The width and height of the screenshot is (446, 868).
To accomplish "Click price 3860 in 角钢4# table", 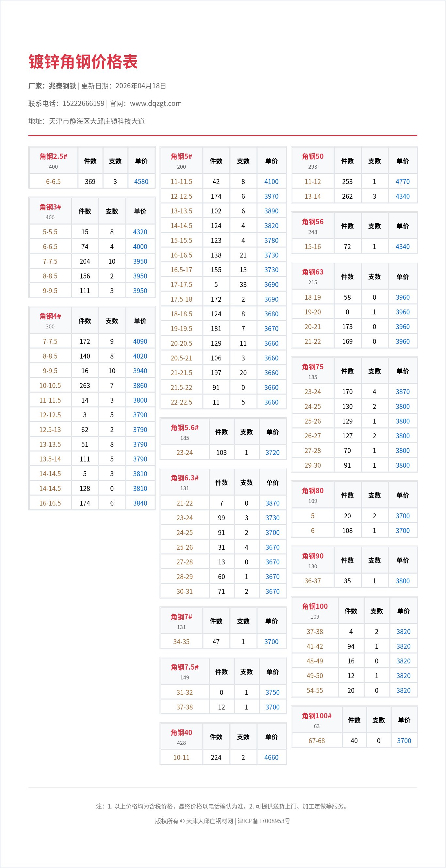I will pyautogui.click(x=140, y=386).
